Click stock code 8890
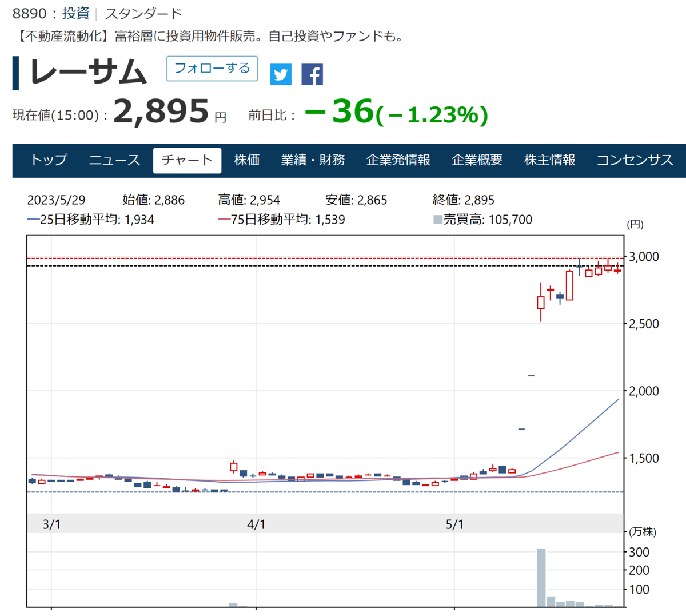Viewport: 686px width, 616px height. pyautogui.click(x=30, y=13)
